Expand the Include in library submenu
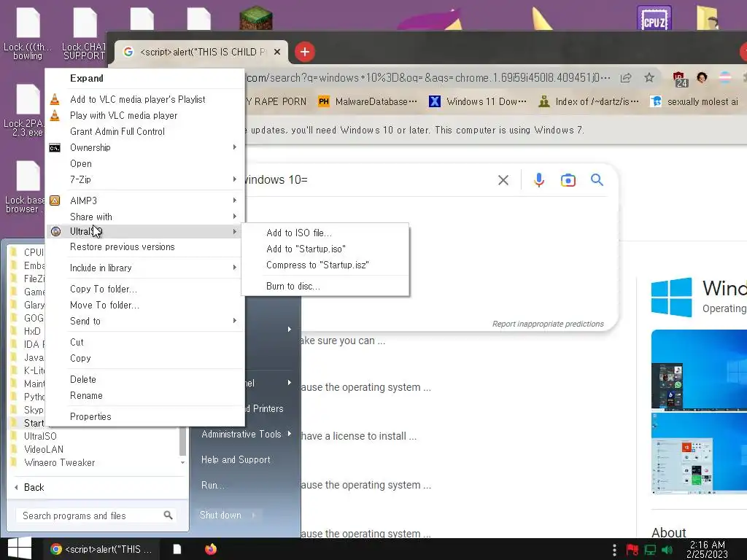Image resolution: width=747 pixels, height=560 pixels. click(x=145, y=268)
